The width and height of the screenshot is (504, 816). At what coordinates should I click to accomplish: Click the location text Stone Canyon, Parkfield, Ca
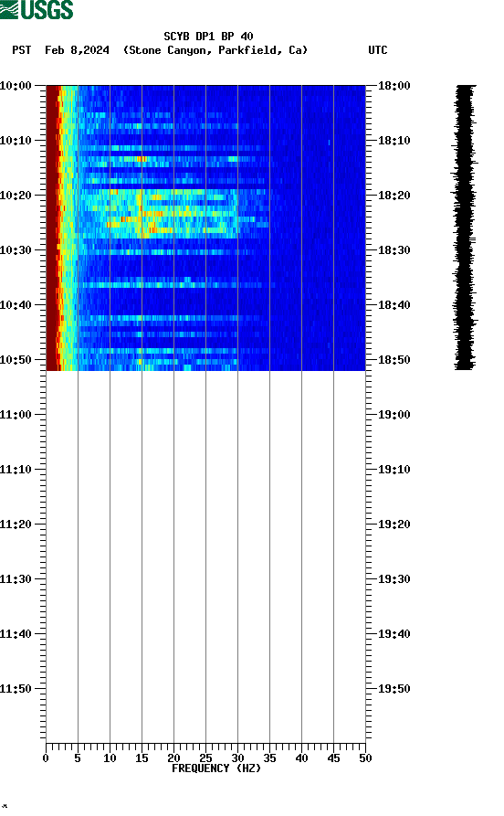215,50
